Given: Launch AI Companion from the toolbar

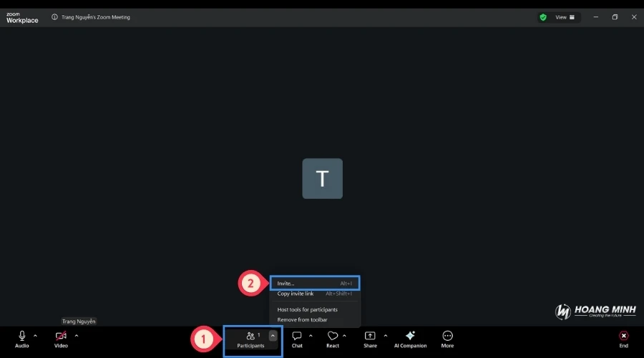Looking at the screenshot, I should 410,336.
